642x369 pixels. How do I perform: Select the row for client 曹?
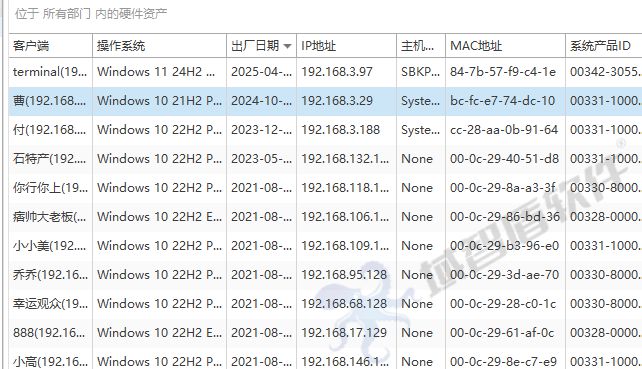pyautogui.click(x=326, y=101)
